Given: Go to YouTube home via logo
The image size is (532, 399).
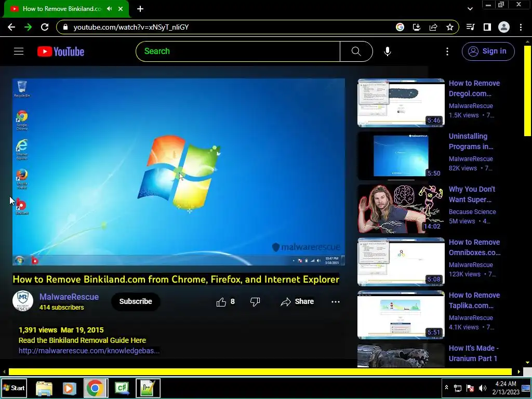Looking at the screenshot, I should point(61,51).
